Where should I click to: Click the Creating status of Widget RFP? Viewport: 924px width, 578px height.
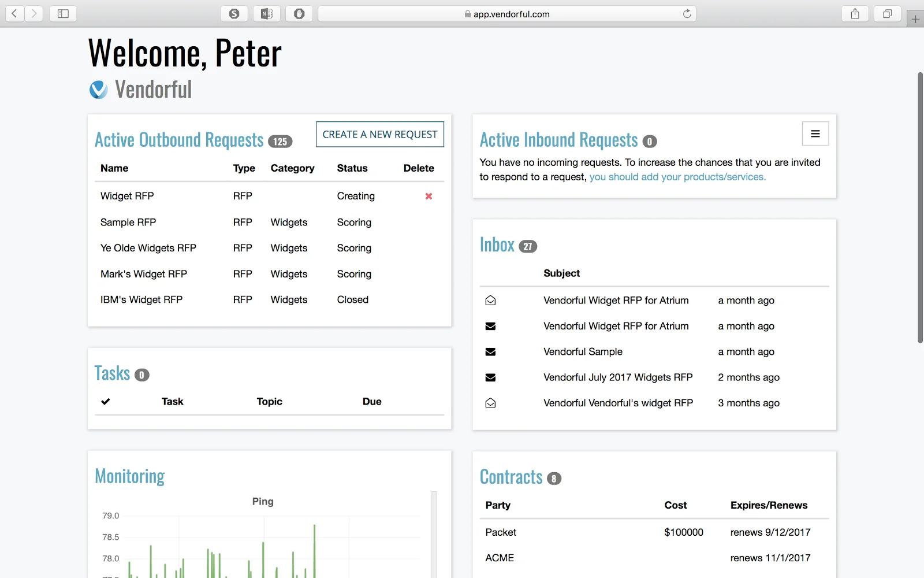point(356,196)
